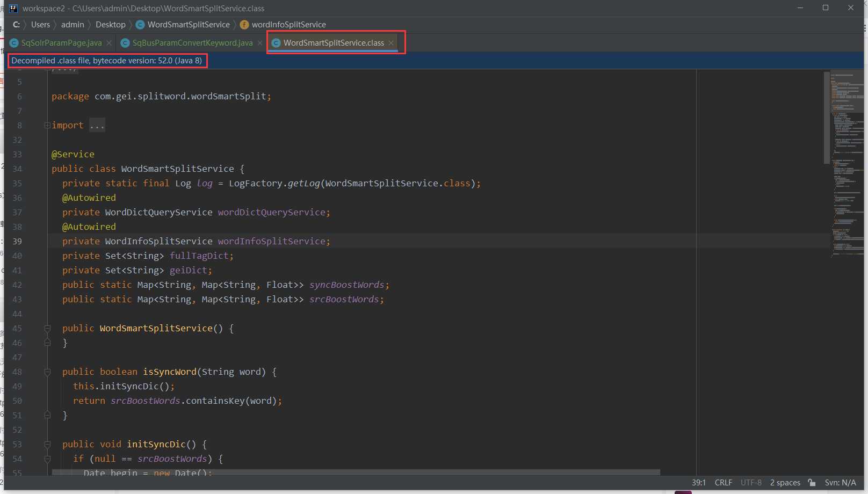Click the syncBoostWords static field
The width and height of the screenshot is (868, 494).
[346, 285]
